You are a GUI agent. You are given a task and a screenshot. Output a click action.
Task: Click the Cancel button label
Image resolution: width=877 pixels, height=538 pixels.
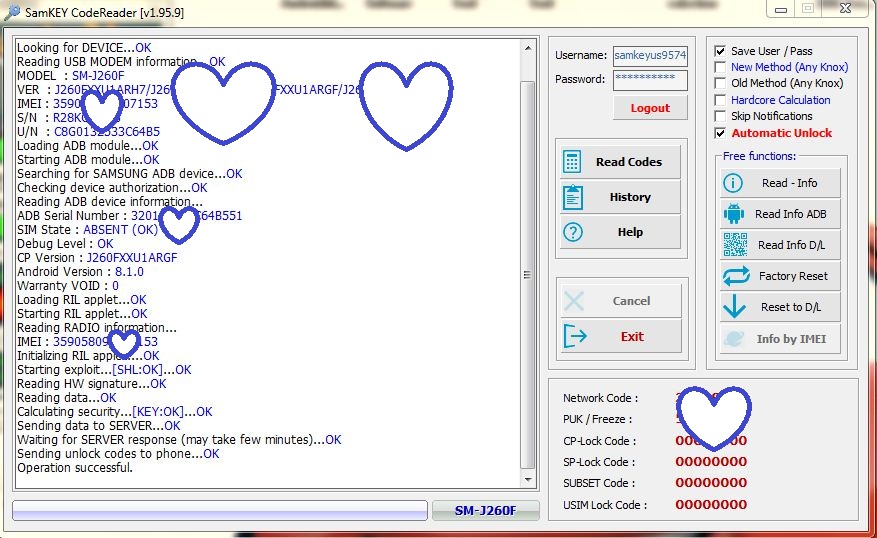point(631,301)
